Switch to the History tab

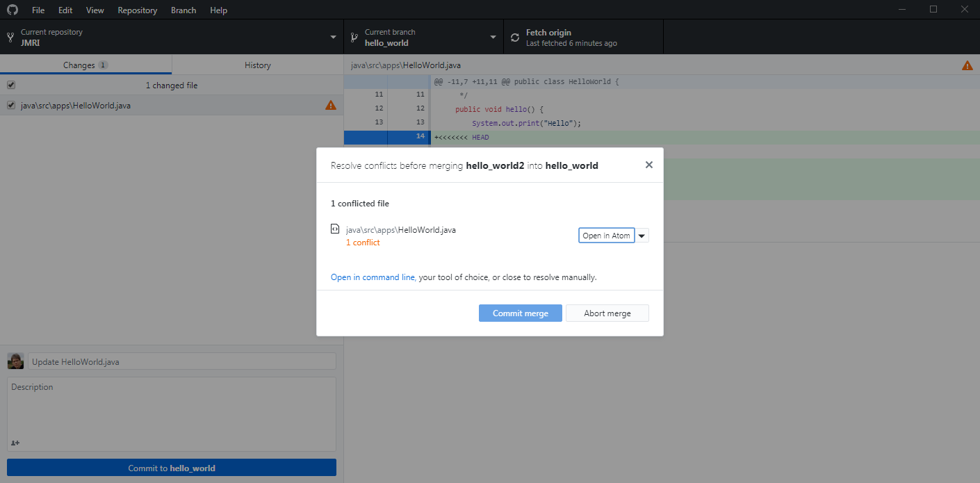[257, 65]
